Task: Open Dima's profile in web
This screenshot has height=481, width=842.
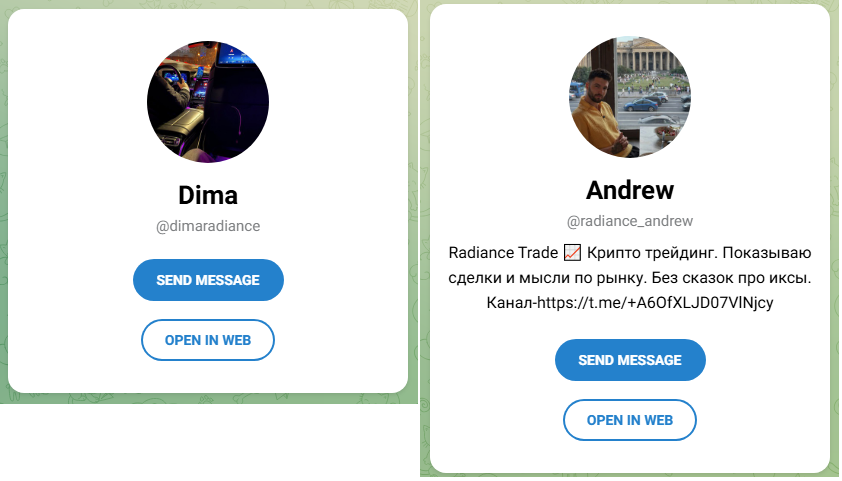Action: (208, 340)
